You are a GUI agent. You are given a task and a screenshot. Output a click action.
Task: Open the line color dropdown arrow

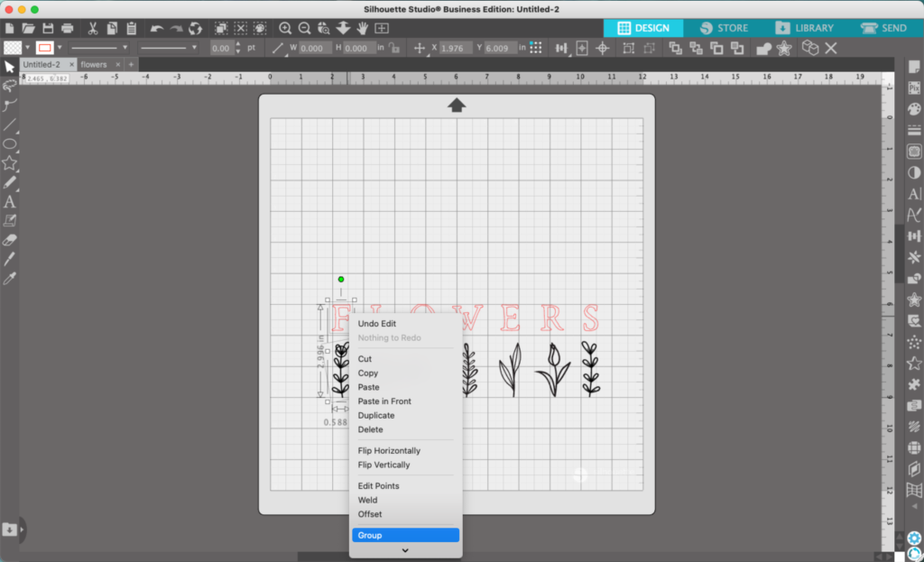point(60,48)
